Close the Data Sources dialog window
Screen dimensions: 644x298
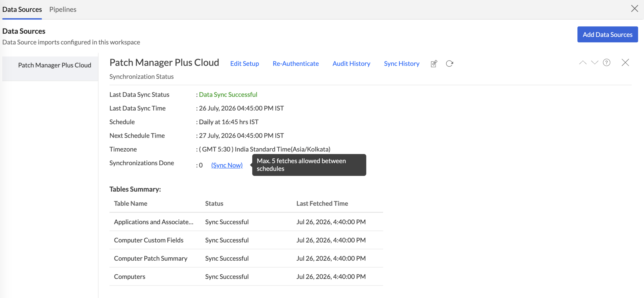(x=635, y=8)
